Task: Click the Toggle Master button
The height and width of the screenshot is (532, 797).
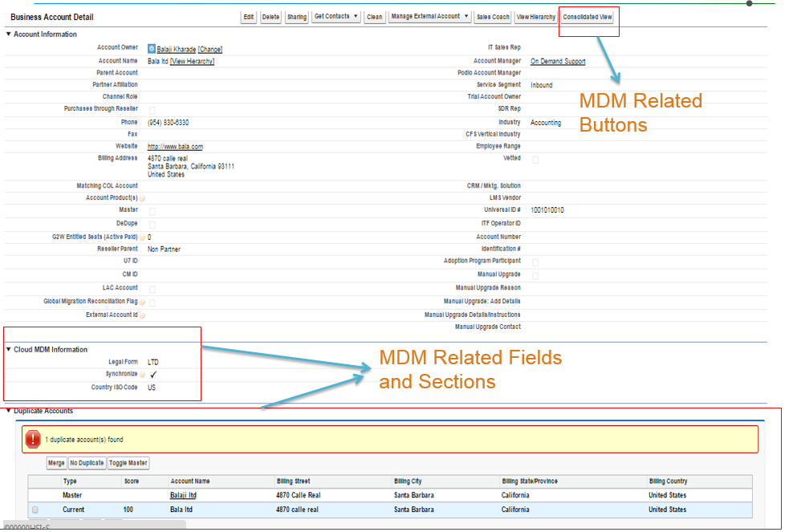Action: coord(128,463)
